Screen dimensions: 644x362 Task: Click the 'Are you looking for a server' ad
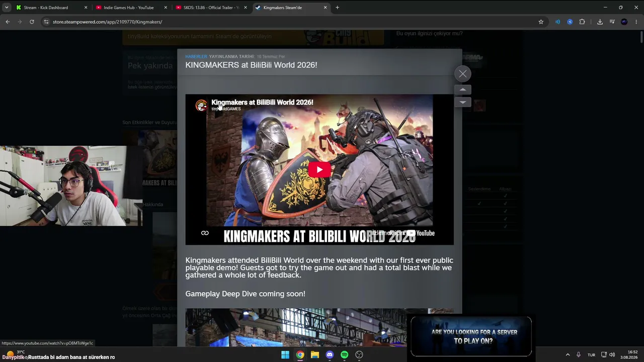tap(471, 336)
